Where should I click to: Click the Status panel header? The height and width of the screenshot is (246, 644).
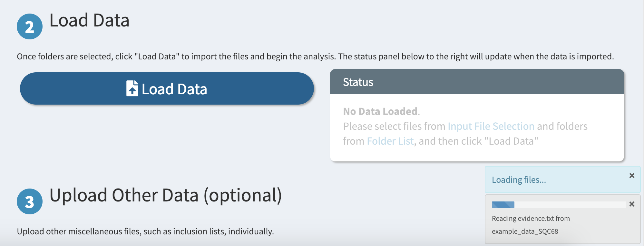pos(477,82)
